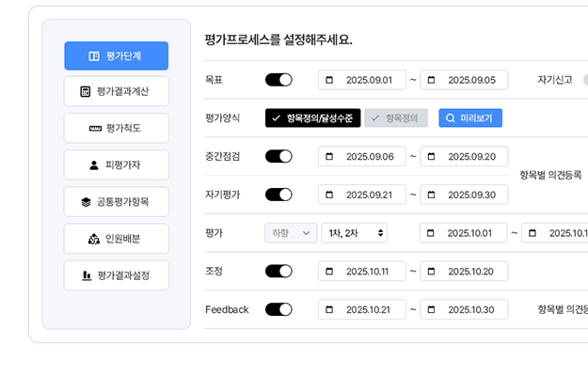Click calendar icon in 2025.10.11 field
The width and height of the screenshot is (588, 391).
[x=329, y=272]
